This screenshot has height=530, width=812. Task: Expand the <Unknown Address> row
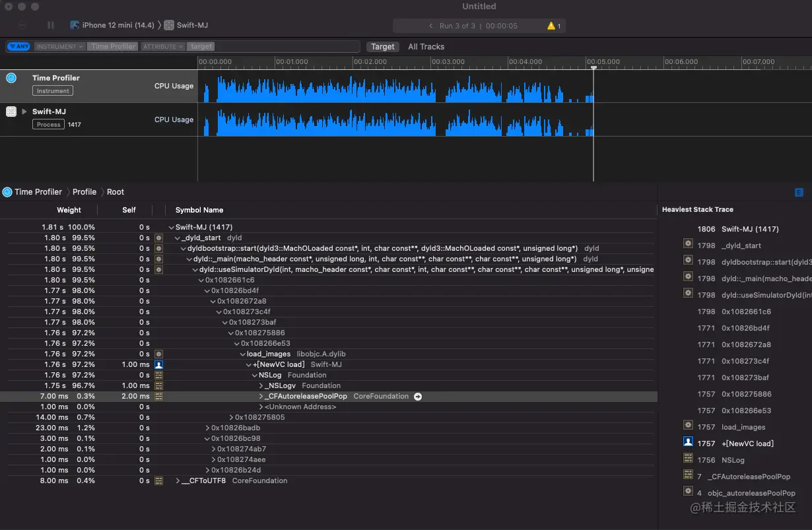pyautogui.click(x=261, y=407)
